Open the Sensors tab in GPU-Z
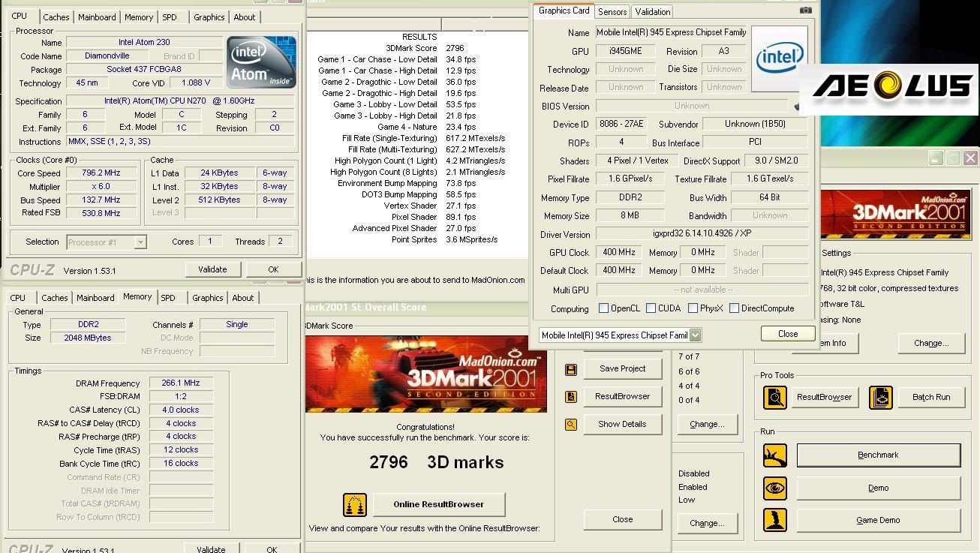This screenshot has width=980, height=553. pyautogui.click(x=612, y=12)
